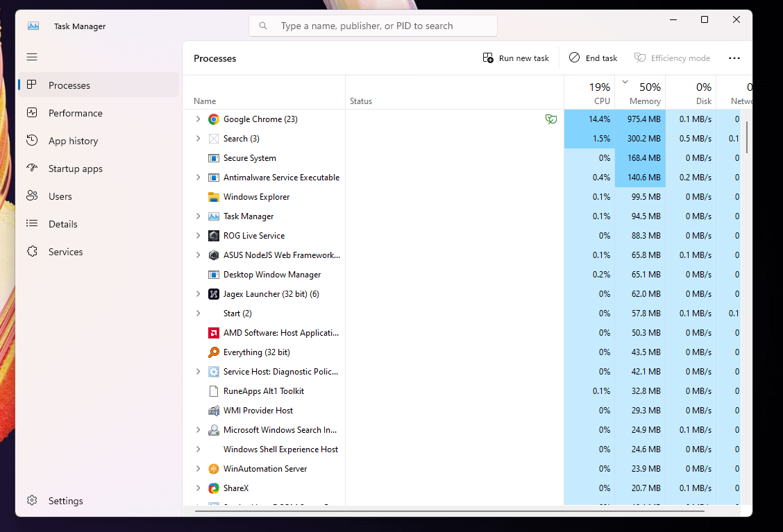Toggle the hamburger navigation menu

pos(32,57)
